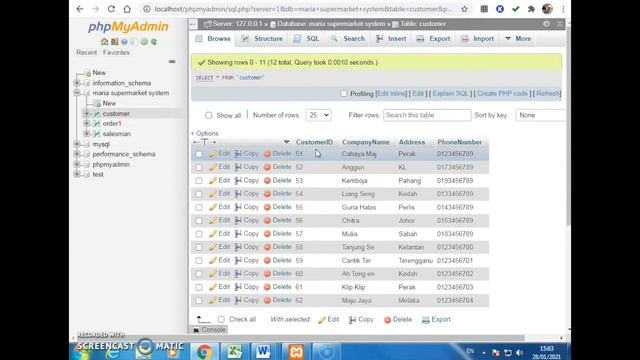Switch to the Insert tab
This screenshot has height=360, width=640.
point(391,39)
